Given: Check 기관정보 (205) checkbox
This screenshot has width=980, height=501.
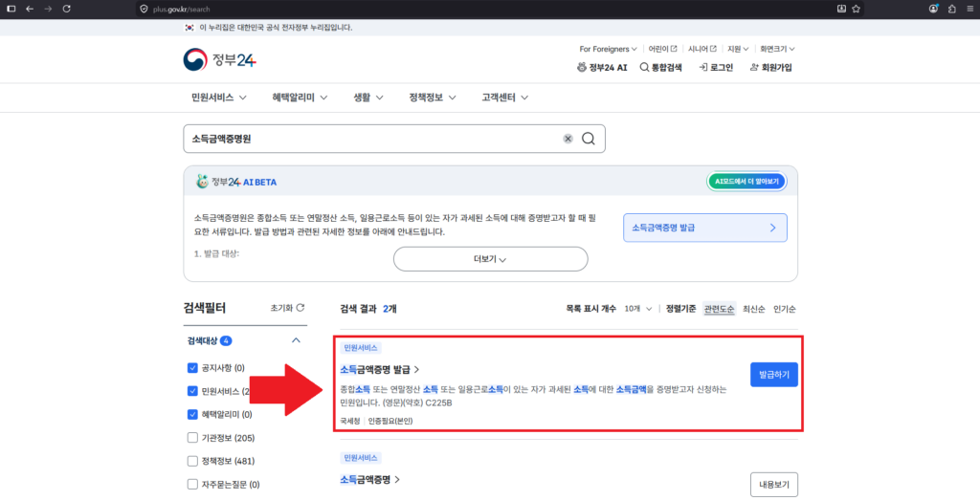Looking at the screenshot, I should point(192,437).
